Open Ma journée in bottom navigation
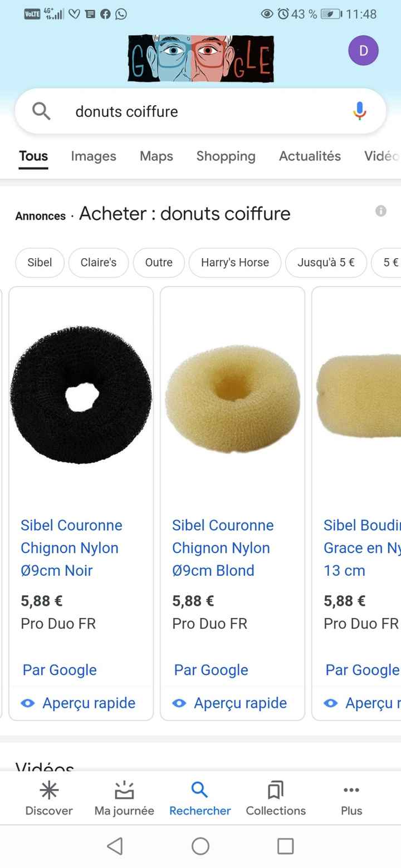401x868 pixels. [124, 798]
